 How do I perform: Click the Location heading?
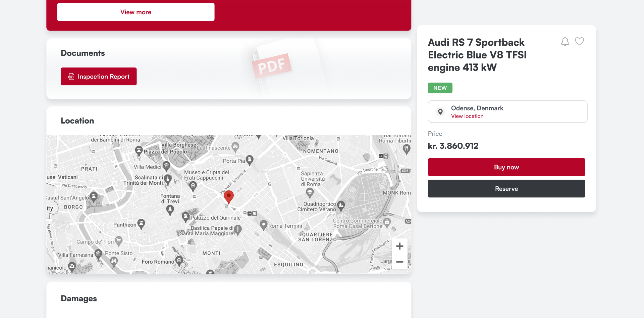point(77,121)
